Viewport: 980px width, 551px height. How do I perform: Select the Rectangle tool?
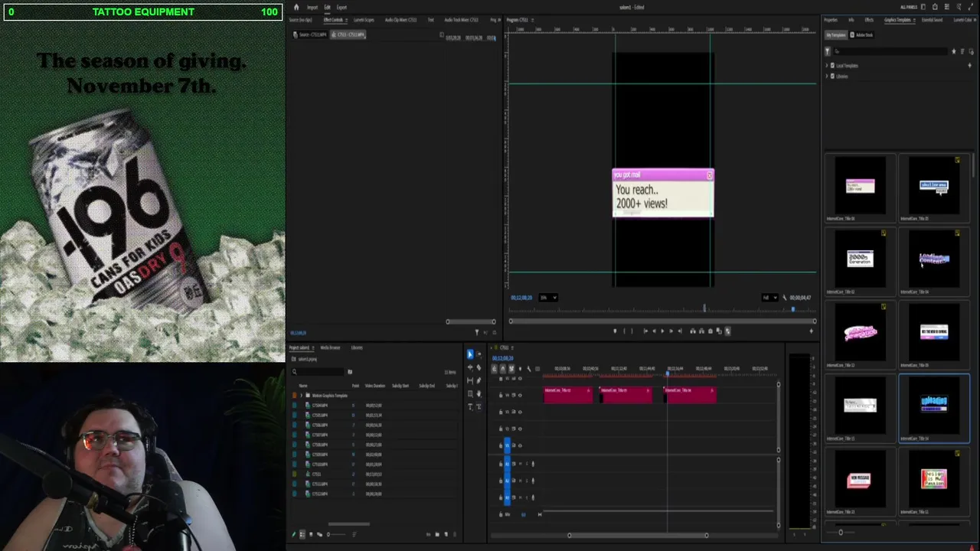point(470,393)
